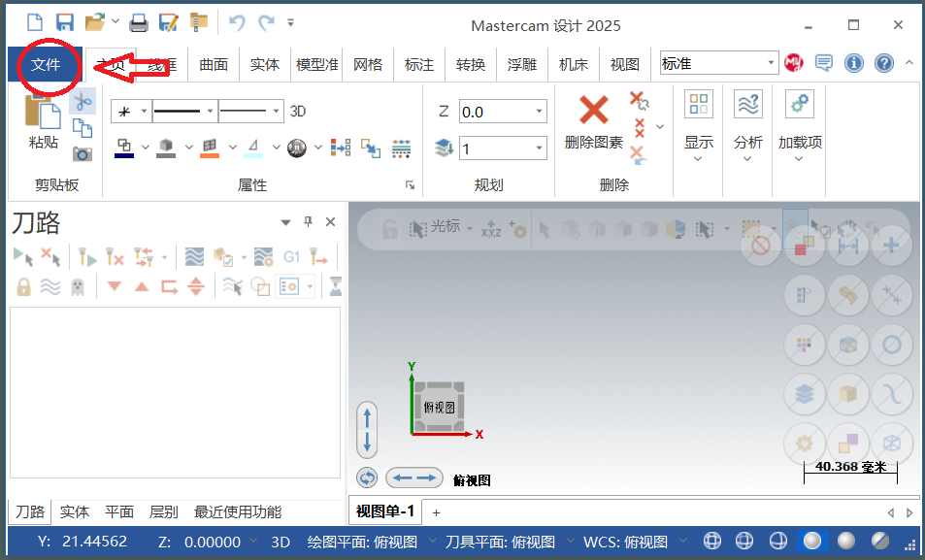The height and width of the screenshot is (560, 925).
Task: Open the 网格 ribbon tab
Action: tap(368, 64)
